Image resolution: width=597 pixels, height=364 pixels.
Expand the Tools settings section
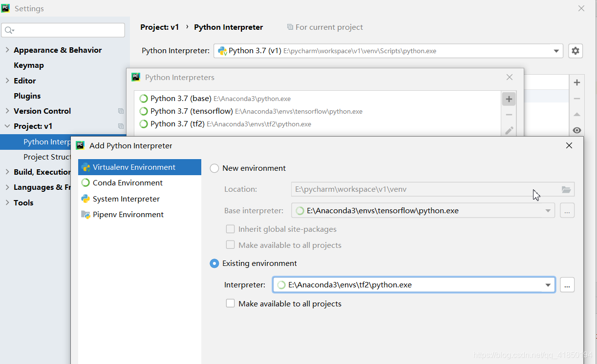(x=7, y=202)
